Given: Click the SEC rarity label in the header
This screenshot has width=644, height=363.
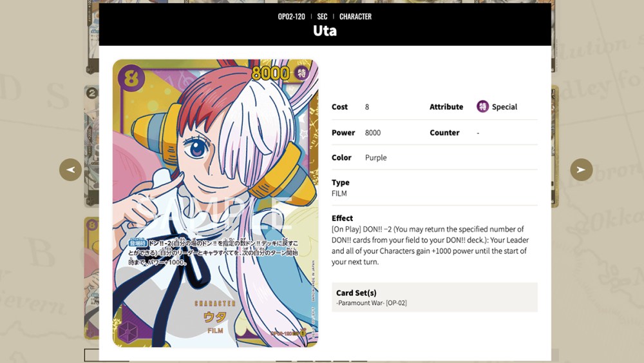Looking at the screenshot, I should (322, 17).
